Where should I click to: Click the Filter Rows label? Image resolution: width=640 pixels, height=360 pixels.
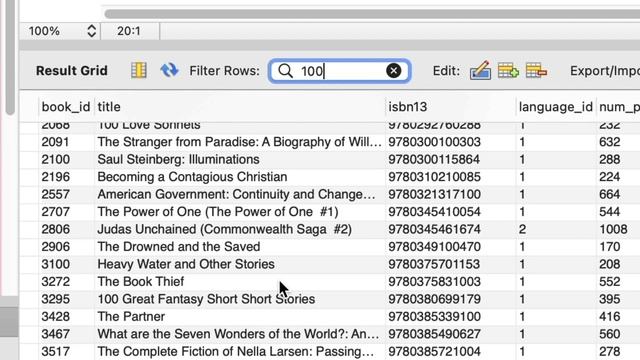tap(224, 71)
